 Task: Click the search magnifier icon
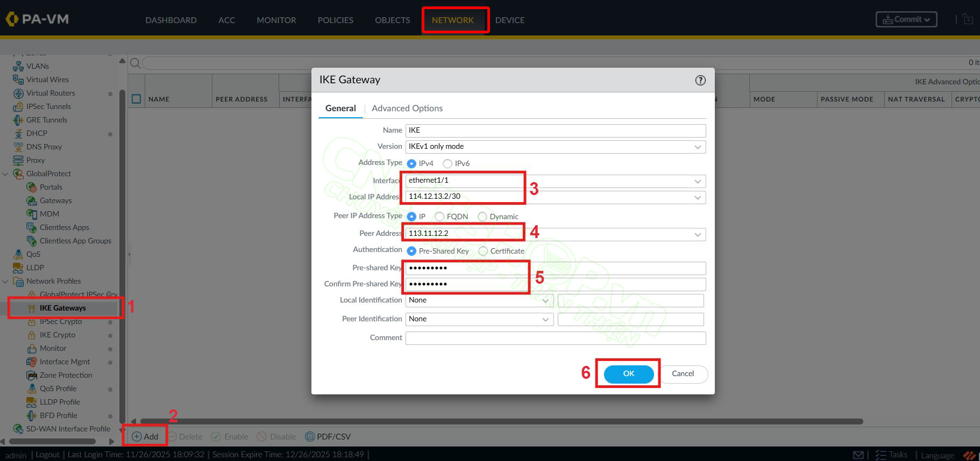pyautogui.click(x=136, y=63)
